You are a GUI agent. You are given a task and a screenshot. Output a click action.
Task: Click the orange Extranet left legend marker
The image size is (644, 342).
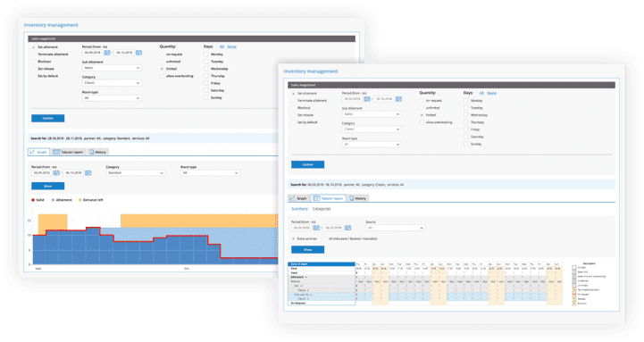click(x=79, y=200)
